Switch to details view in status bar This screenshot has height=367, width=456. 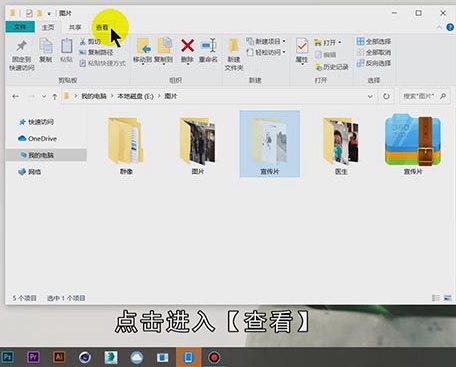coord(436,298)
